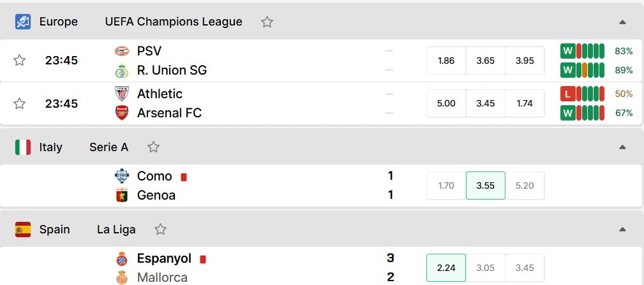Click the Arsenal FC crest icon

coord(121,113)
